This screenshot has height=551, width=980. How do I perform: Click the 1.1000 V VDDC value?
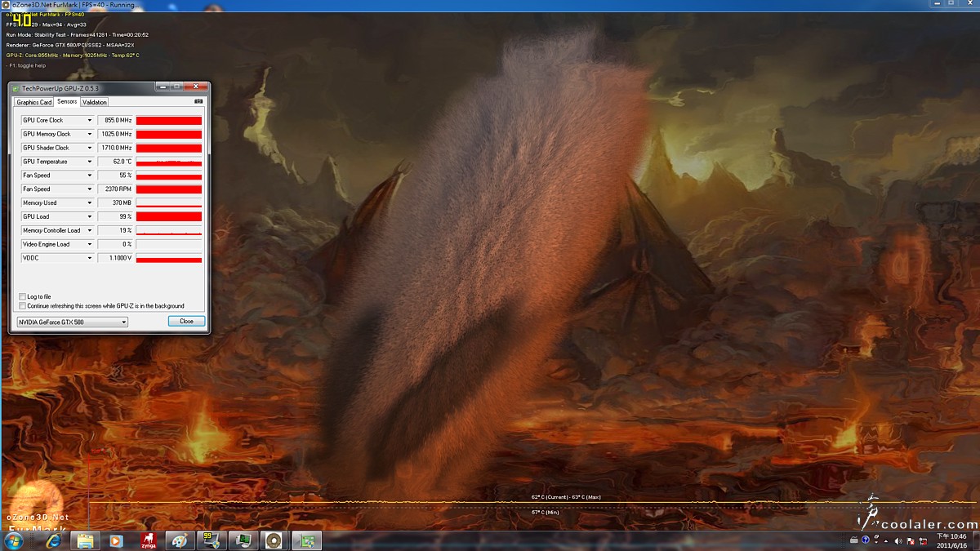coord(115,258)
